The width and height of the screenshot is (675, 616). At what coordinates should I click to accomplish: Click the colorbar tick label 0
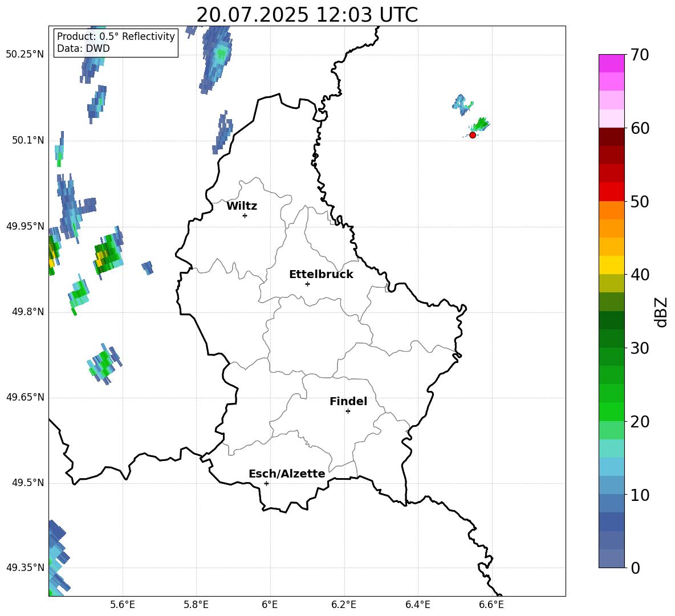pyautogui.click(x=635, y=568)
